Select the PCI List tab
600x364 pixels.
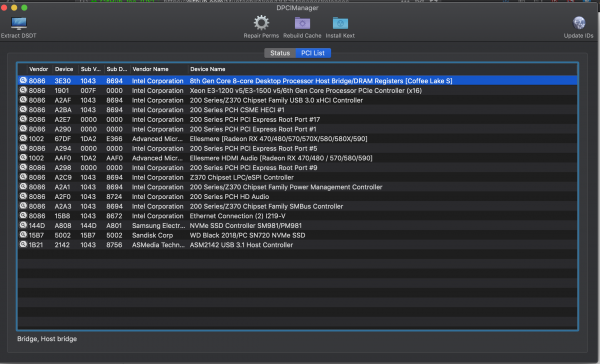click(313, 53)
